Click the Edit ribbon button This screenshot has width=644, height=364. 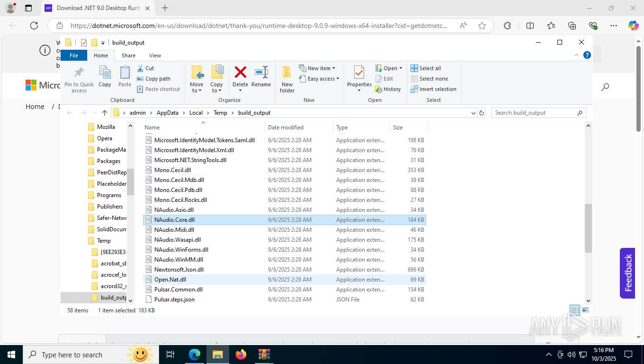[x=384, y=79]
